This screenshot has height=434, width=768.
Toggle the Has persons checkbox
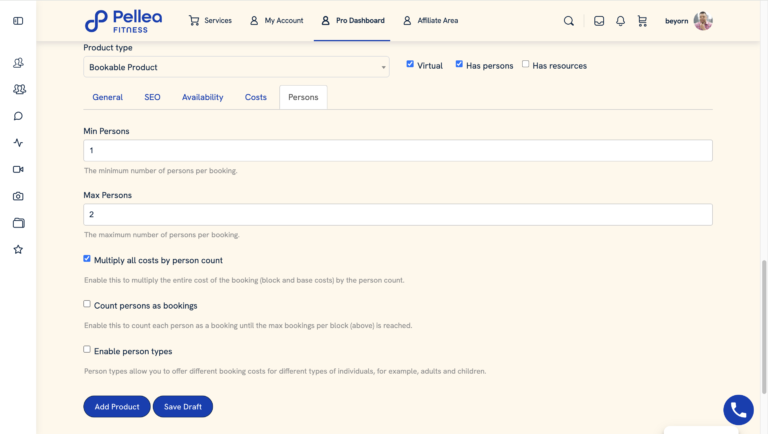(x=459, y=64)
